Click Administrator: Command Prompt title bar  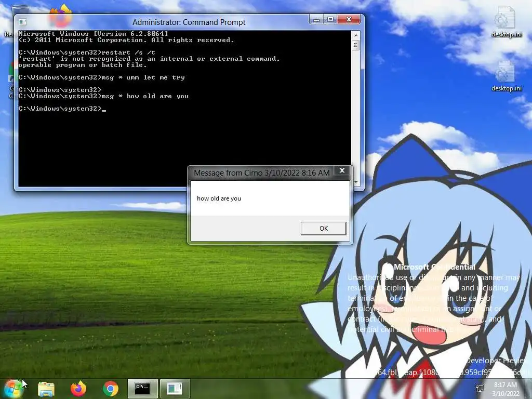tap(189, 22)
